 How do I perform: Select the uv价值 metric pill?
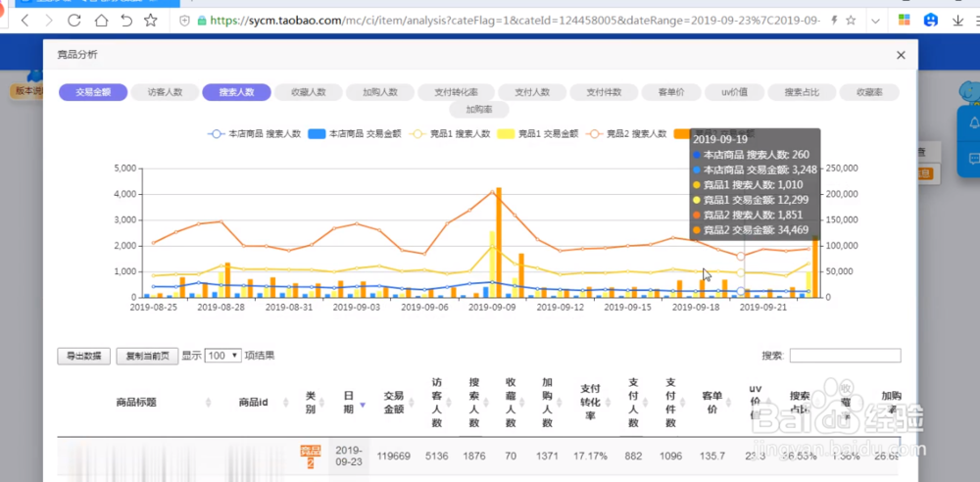734,92
